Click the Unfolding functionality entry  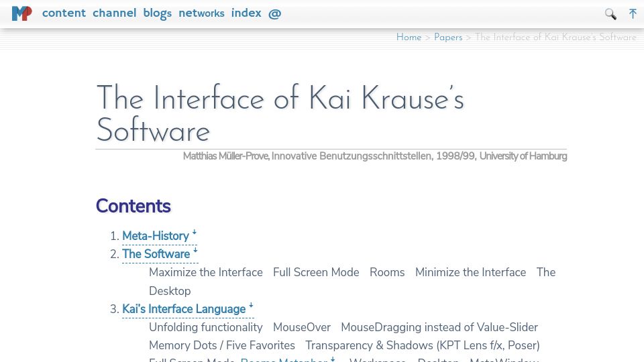[206, 327]
